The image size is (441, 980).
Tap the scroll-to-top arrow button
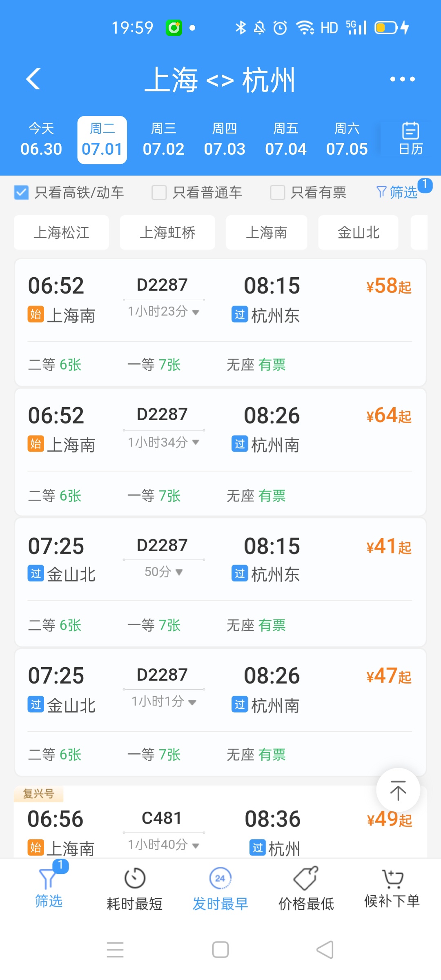[x=398, y=790]
